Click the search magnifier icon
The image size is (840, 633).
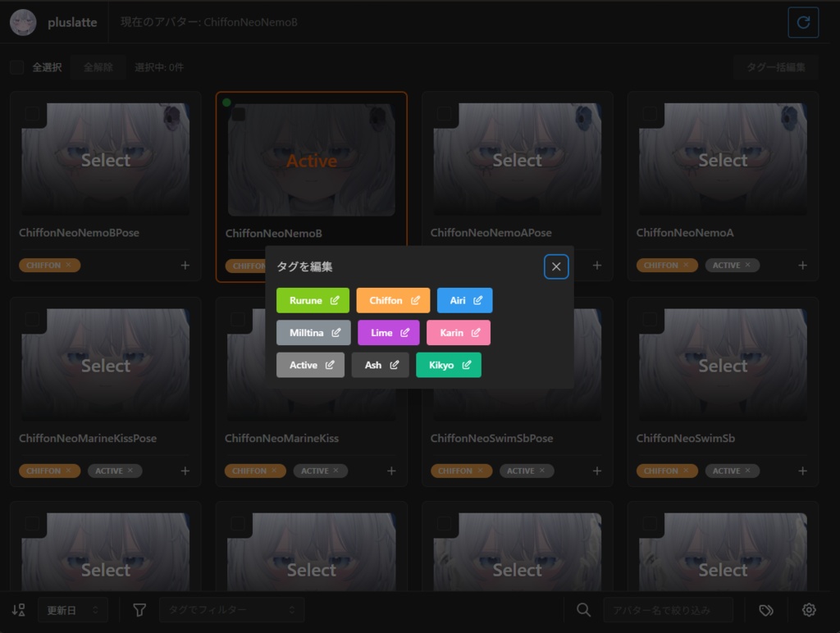tap(583, 610)
